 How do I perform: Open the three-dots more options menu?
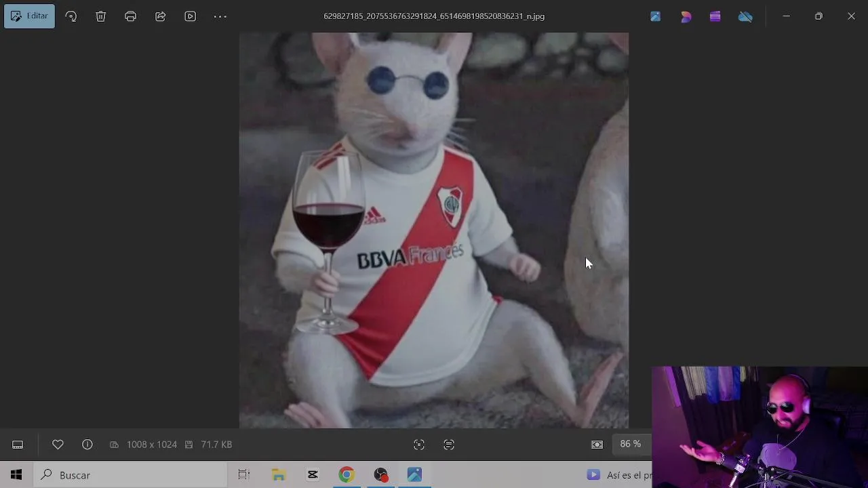pyautogui.click(x=220, y=16)
